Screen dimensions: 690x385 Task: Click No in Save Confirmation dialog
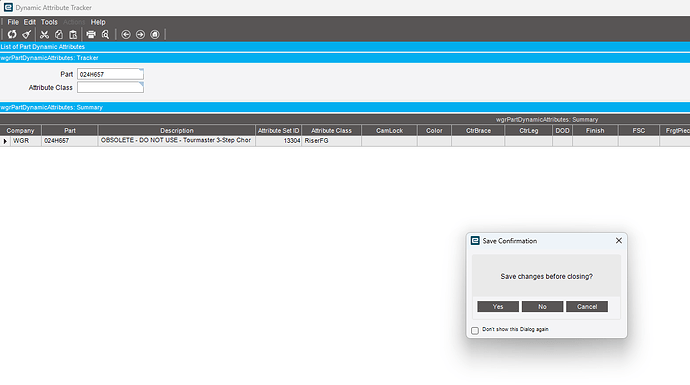pyautogui.click(x=542, y=307)
